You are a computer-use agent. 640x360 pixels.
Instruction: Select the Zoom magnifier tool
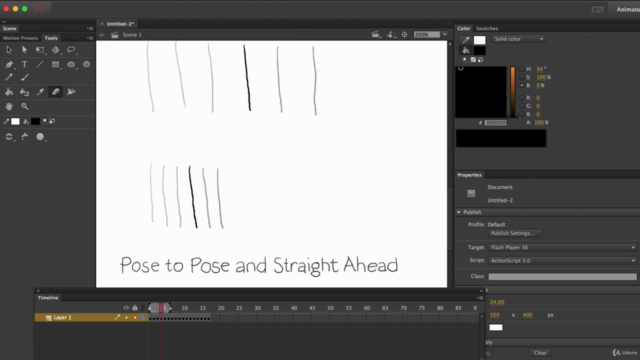24,107
